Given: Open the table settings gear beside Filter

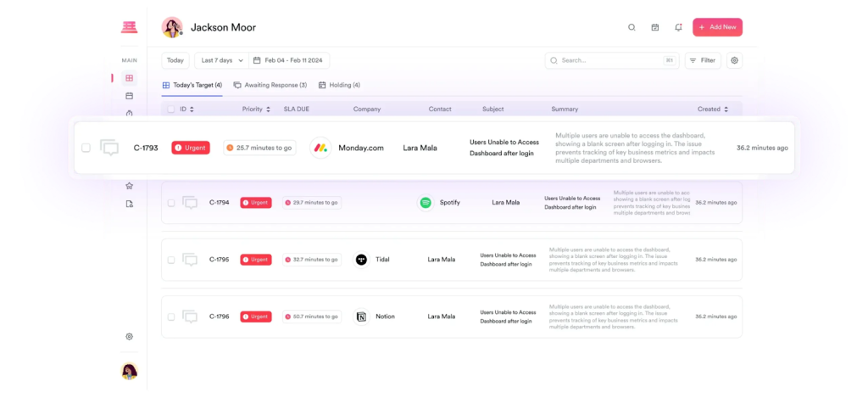Looking at the screenshot, I should pyautogui.click(x=735, y=60).
